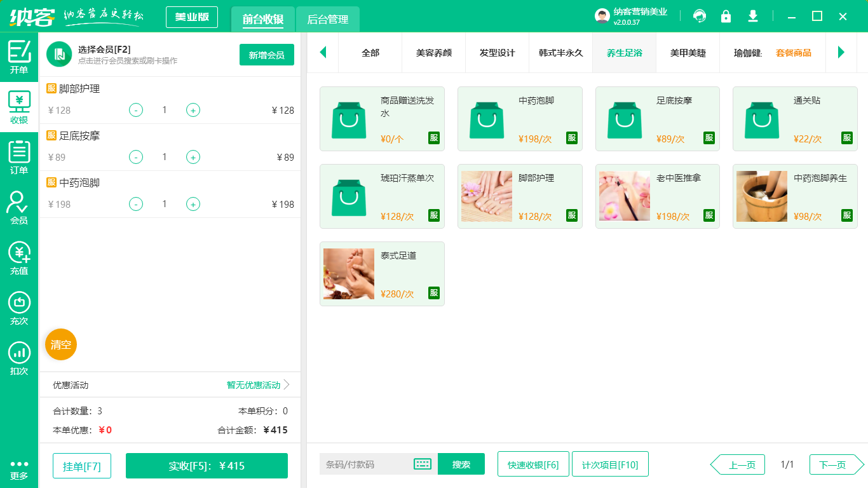This screenshot has width=868, height=488.
Task: Select the 收银 cashier sidebar icon
Action: [19, 107]
